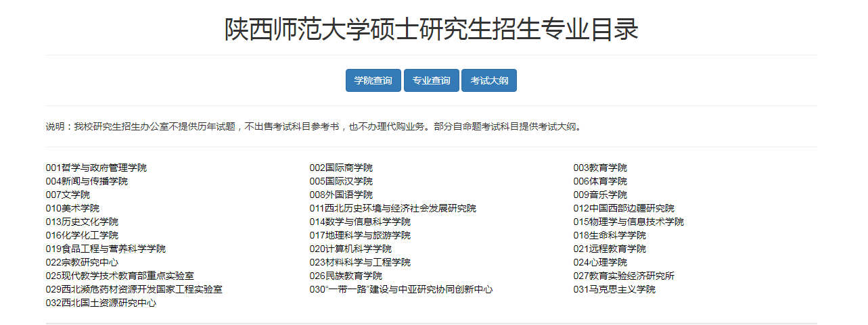Click 031马克思主义学院 link
Viewport: 868px width, 325px height.
click(614, 289)
